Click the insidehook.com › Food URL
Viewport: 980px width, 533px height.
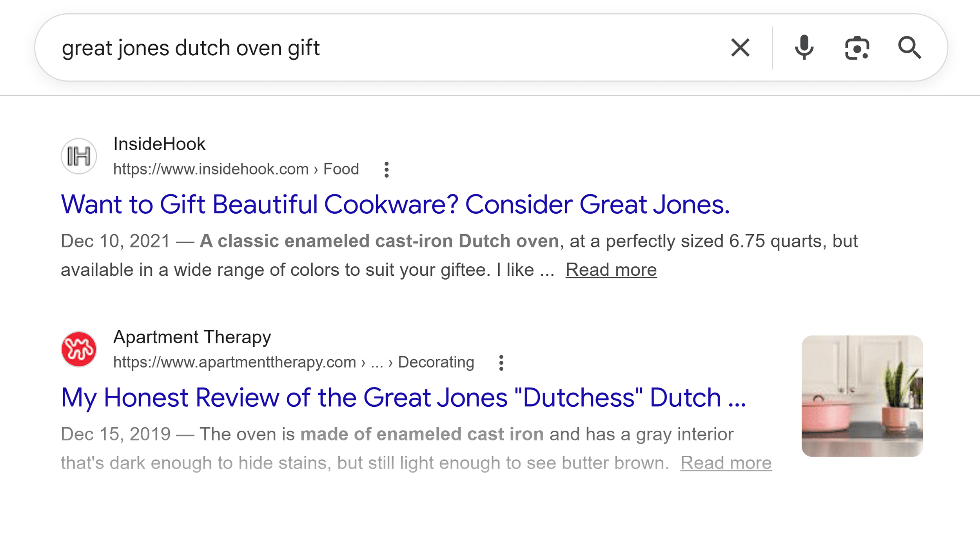(236, 169)
